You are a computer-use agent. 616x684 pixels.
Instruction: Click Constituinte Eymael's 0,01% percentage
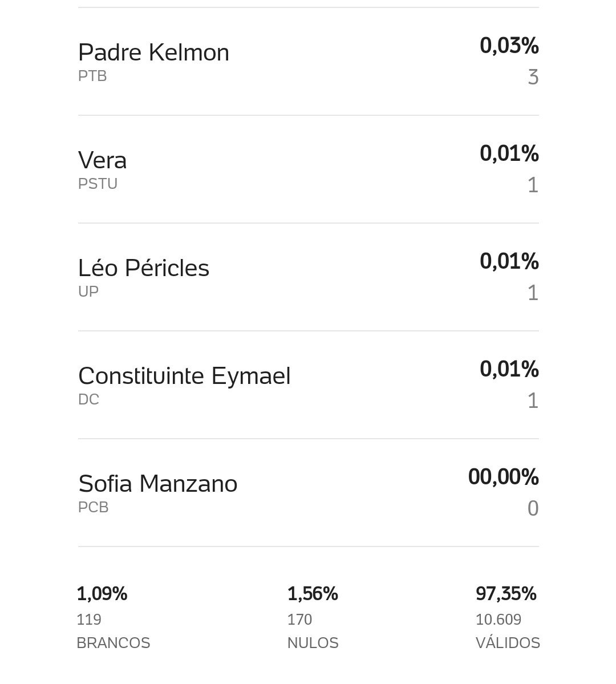(x=509, y=369)
